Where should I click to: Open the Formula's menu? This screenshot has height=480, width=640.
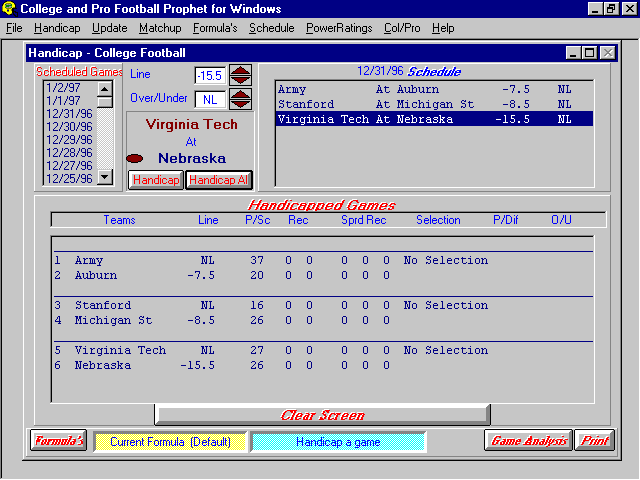(215, 28)
